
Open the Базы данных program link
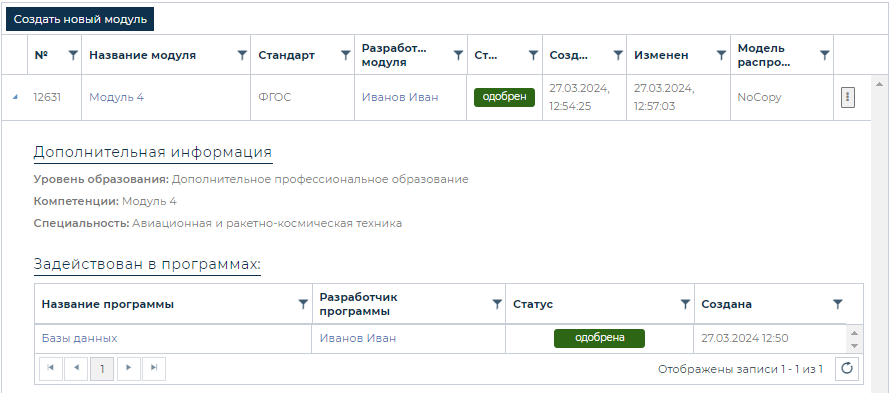click(80, 338)
